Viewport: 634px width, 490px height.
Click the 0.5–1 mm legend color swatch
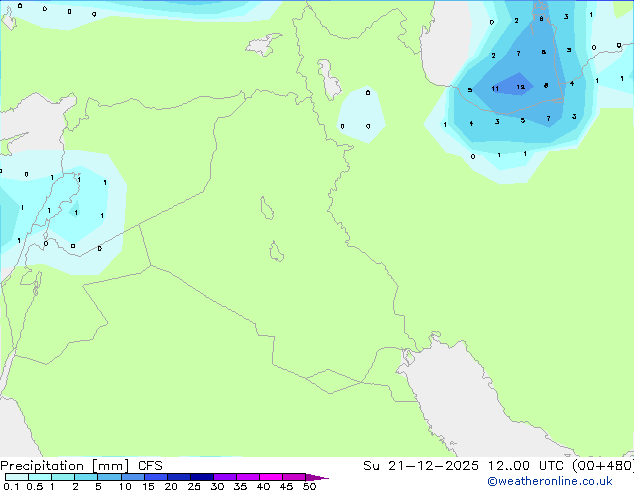[x=40, y=477]
